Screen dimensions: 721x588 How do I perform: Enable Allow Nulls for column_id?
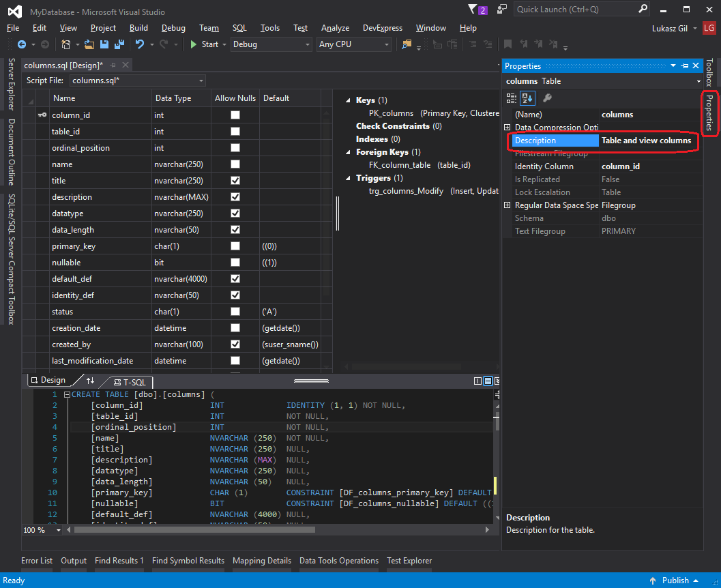(235, 115)
